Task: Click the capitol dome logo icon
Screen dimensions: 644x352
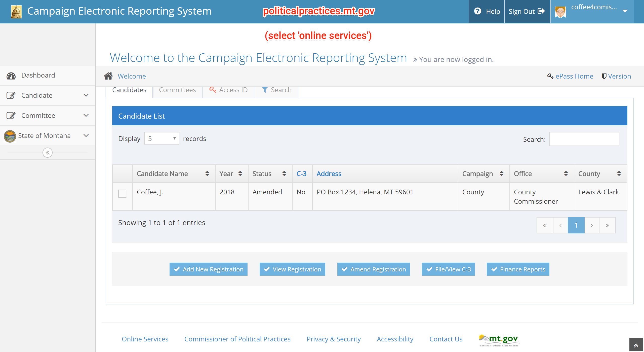Action: 16,12
